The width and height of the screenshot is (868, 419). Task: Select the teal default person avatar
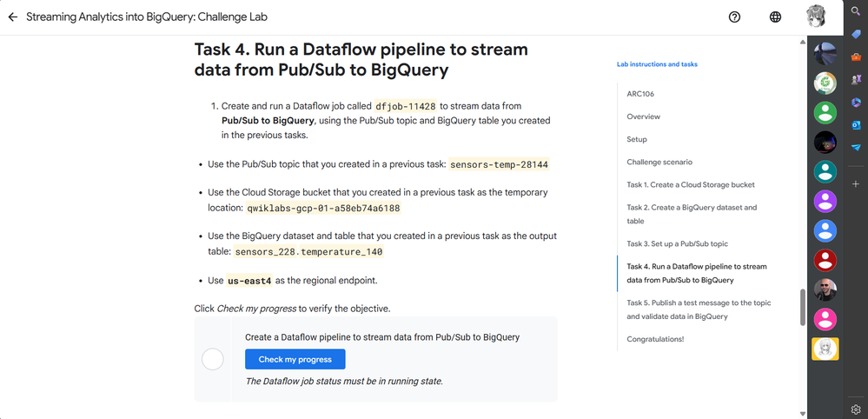[825, 171]
